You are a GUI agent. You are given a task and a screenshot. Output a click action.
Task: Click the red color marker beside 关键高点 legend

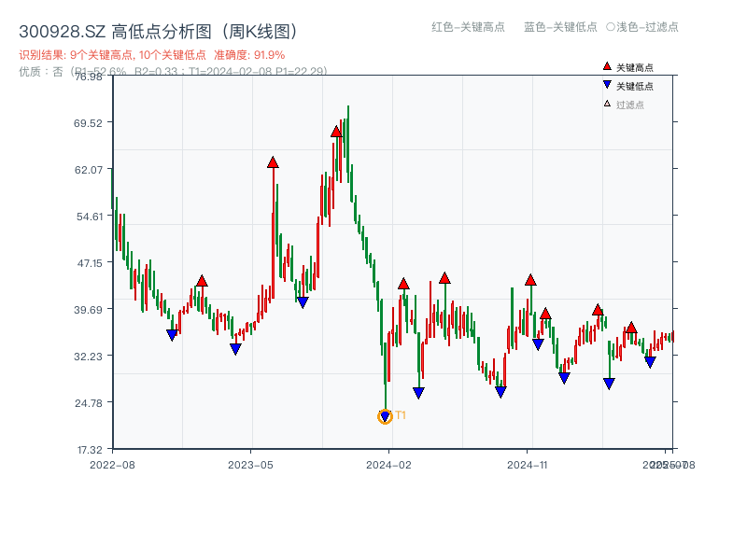pos(607,66)
